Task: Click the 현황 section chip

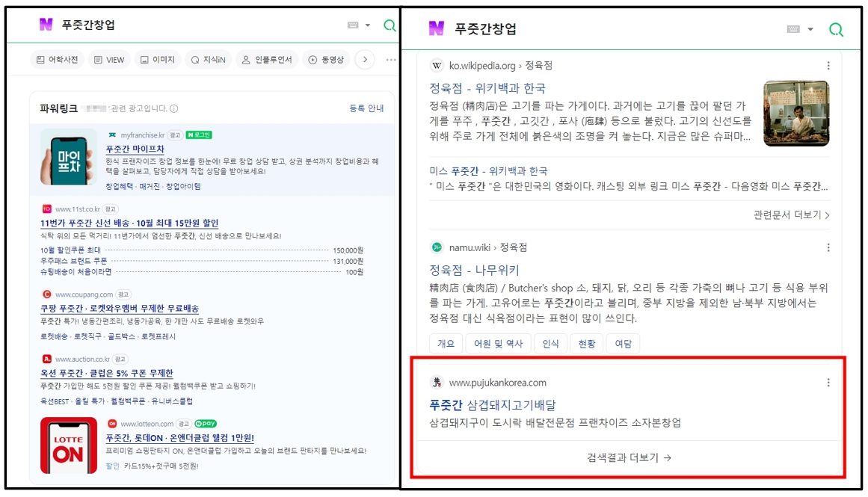Action: (587, 344)
